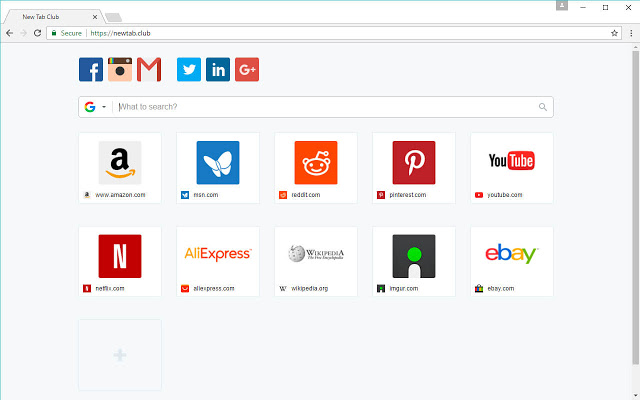
Task: Click the imgur.com label
Action: tap(404, 289)
